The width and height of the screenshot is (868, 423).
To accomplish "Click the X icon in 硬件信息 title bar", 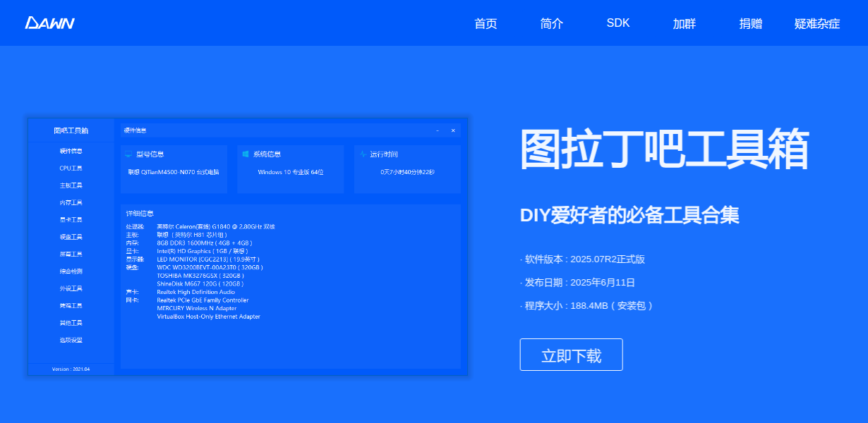I will pos(453,130).
